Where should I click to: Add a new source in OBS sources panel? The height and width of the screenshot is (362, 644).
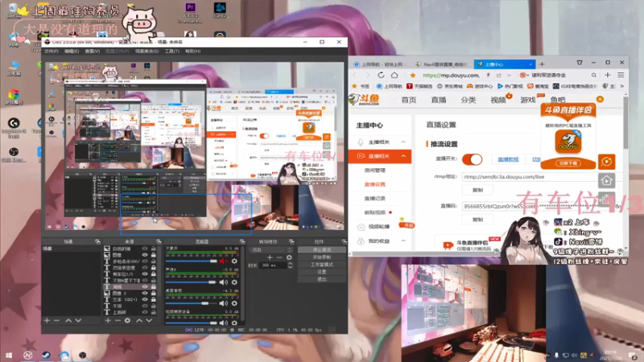tap(108, 320)
